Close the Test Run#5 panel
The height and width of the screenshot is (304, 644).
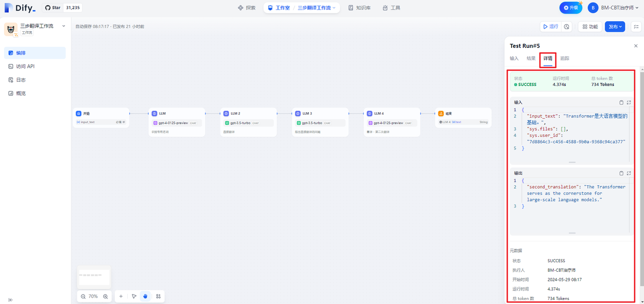pyautogui.click(x=635, y=46)
